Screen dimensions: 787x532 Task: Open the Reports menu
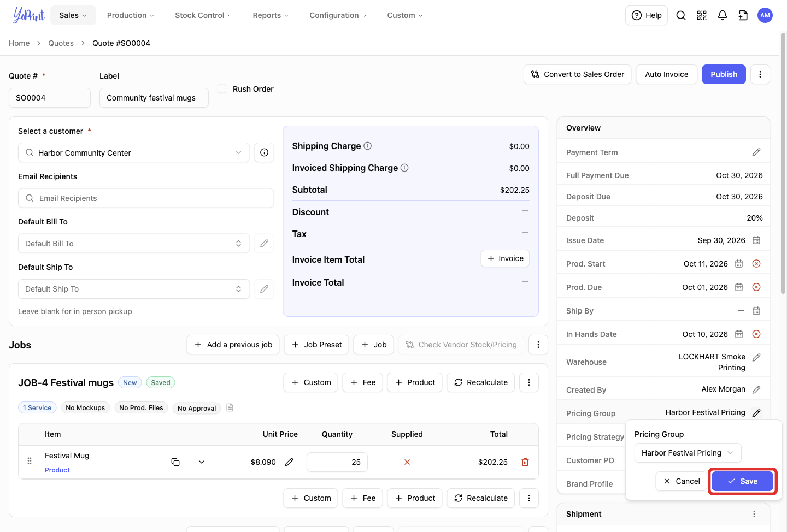click(x=271, y=15)
